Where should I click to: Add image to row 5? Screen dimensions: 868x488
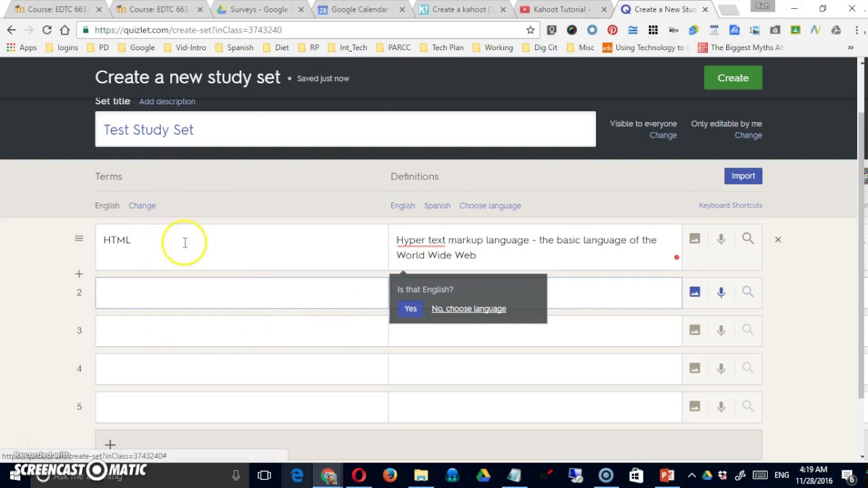point(694,406)
